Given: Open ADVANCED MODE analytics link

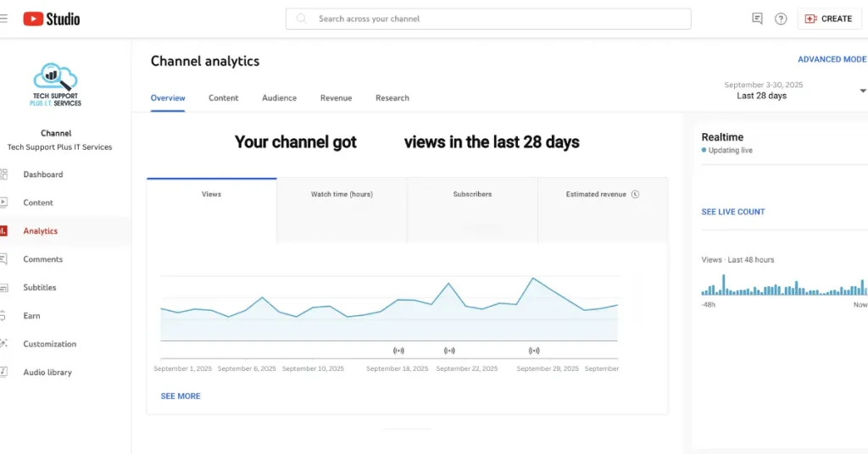Looking at the screenshot, I should (x=832, y=59).
